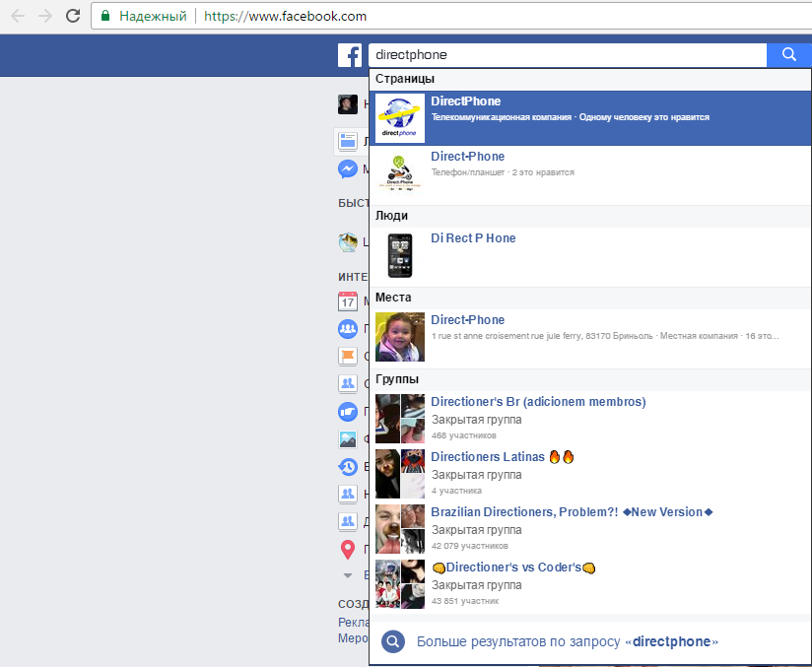Click the pointing hand pokes icon
This screenshot has height=667, width=812.
(348, 412)
